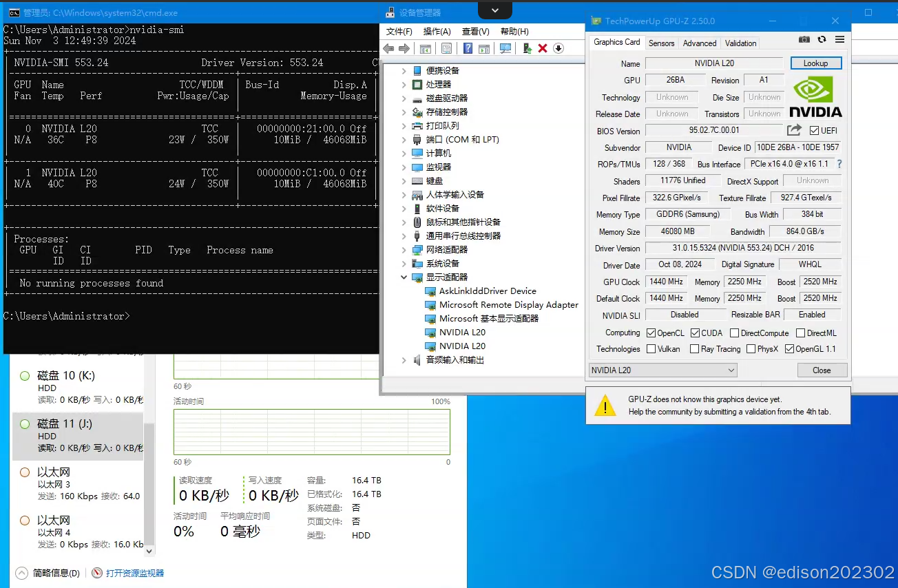The height and width of the screenshot is (588, 898).
Task: Expand the 系统设备 system devices node
Action: [x=404, y=264]
